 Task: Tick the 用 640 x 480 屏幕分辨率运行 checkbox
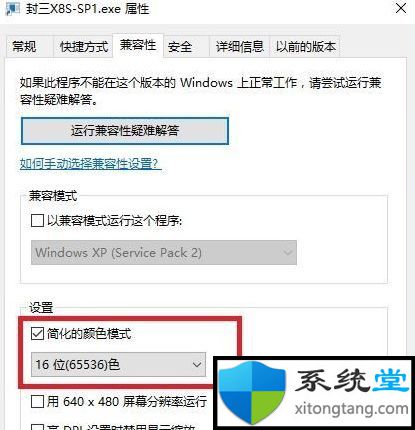[x=37, y=402]
